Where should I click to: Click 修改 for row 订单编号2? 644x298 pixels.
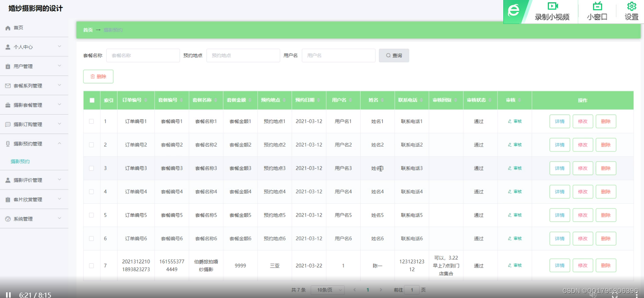click(583, 145)
